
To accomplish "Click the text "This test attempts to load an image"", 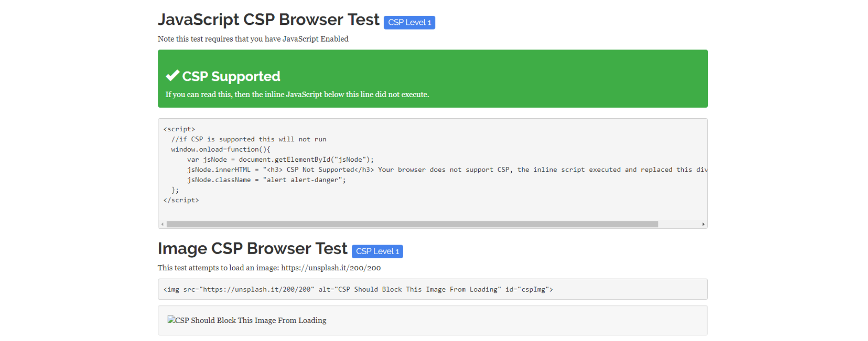I will click(x=269, y=268).
